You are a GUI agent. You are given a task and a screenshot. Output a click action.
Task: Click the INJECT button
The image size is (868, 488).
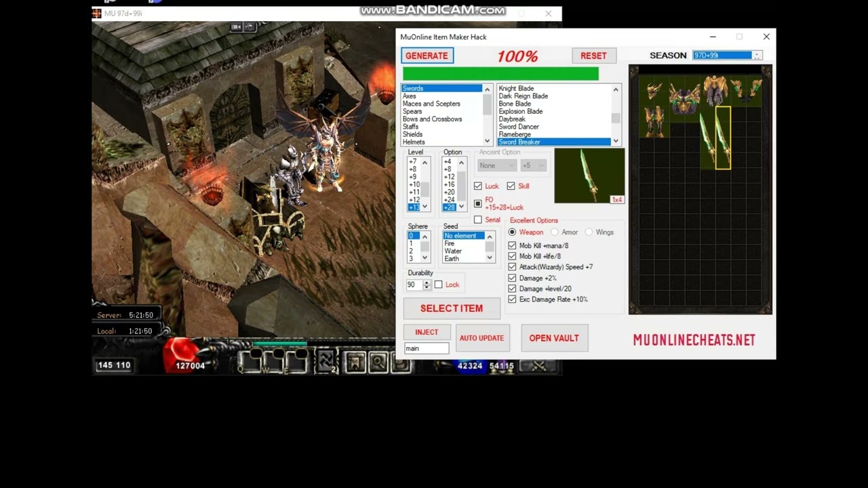pos(427,332)
